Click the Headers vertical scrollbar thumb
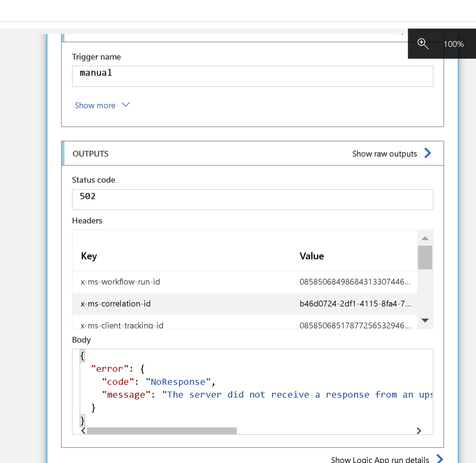 425,257
